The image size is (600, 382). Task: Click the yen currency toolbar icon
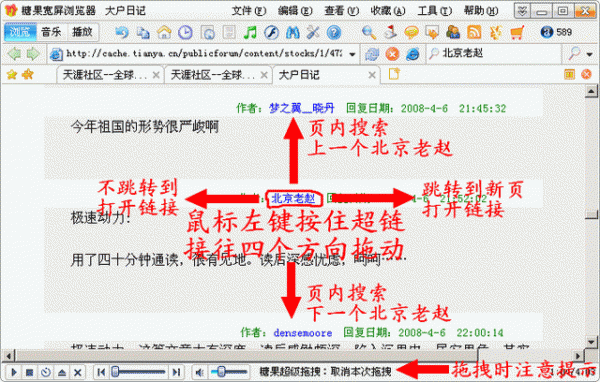coord(496,33)
